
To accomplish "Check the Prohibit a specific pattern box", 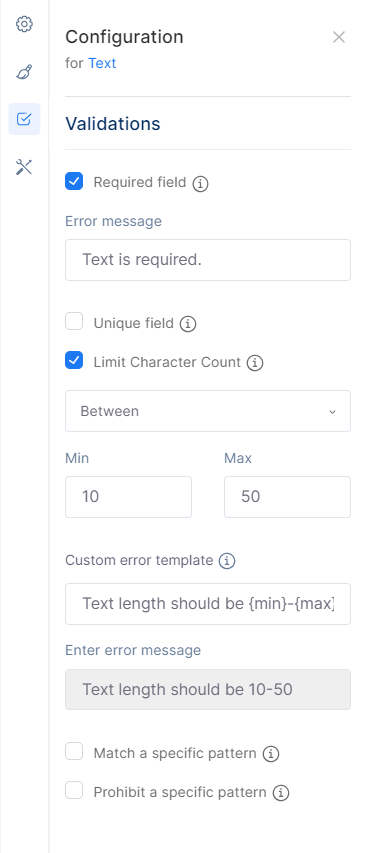I will (74, 790).
